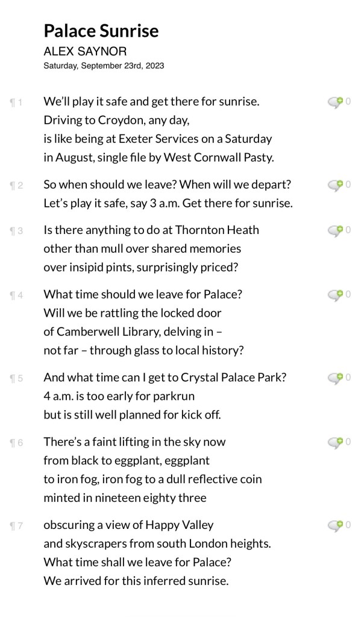
Task: Click the date Saturday, September 23rd, 2023
Action: (104, 66)
